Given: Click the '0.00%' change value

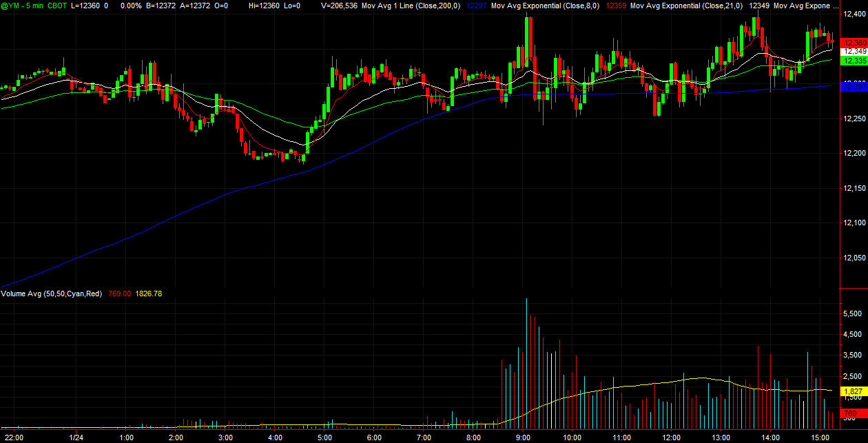Looking at the screenshot, I should 131,5.
